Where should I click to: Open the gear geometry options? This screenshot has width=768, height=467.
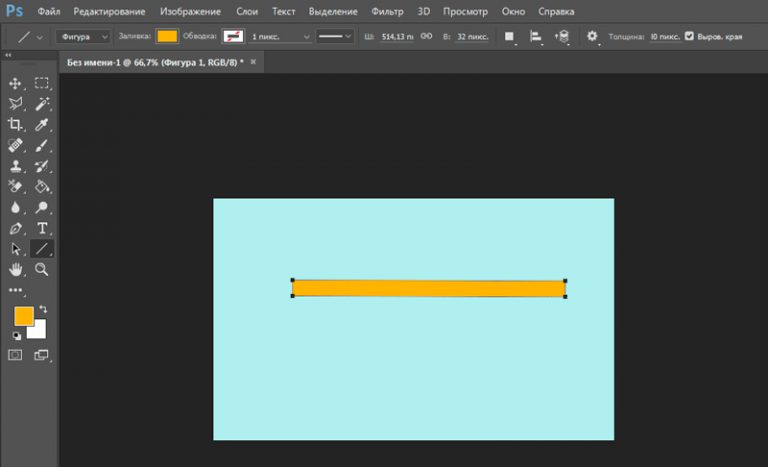(x=592, y=37)
